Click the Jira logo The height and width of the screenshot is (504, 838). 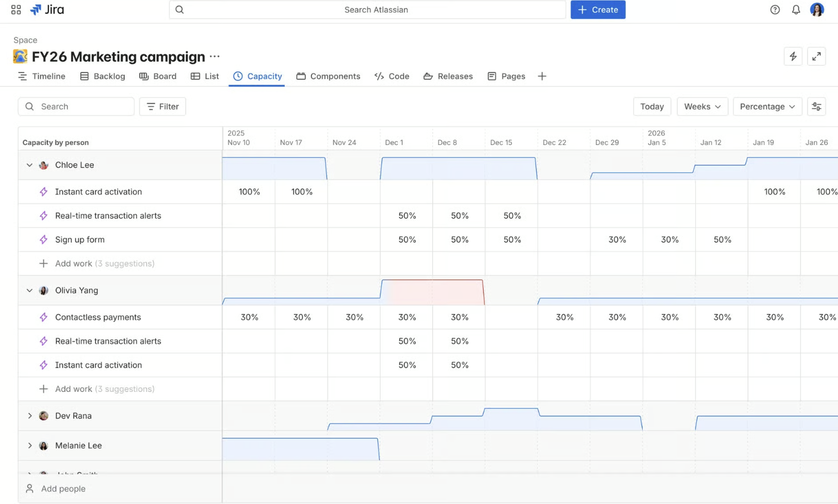(x=47, y=9)
